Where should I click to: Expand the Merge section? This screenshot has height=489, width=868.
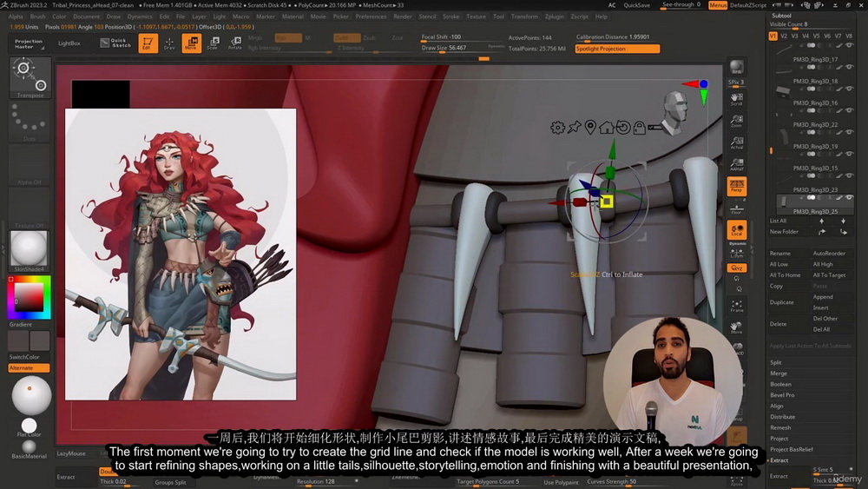pos(779,373)
